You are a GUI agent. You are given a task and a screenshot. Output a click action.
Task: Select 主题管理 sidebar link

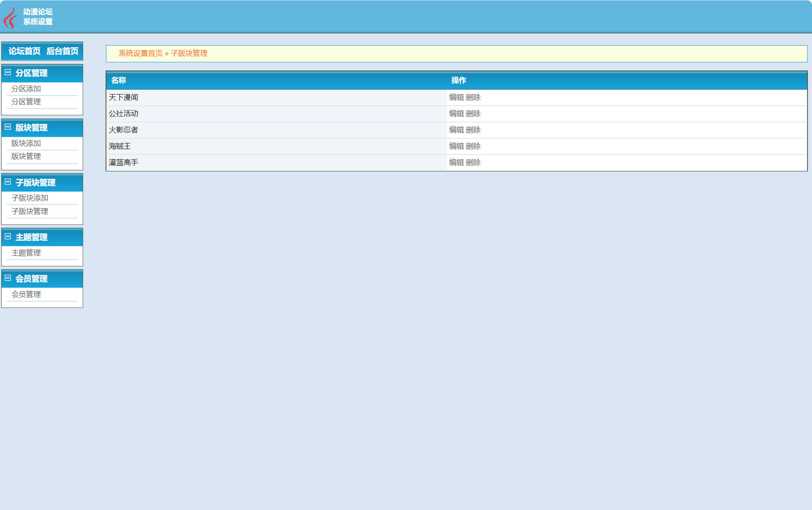[26, 253]
